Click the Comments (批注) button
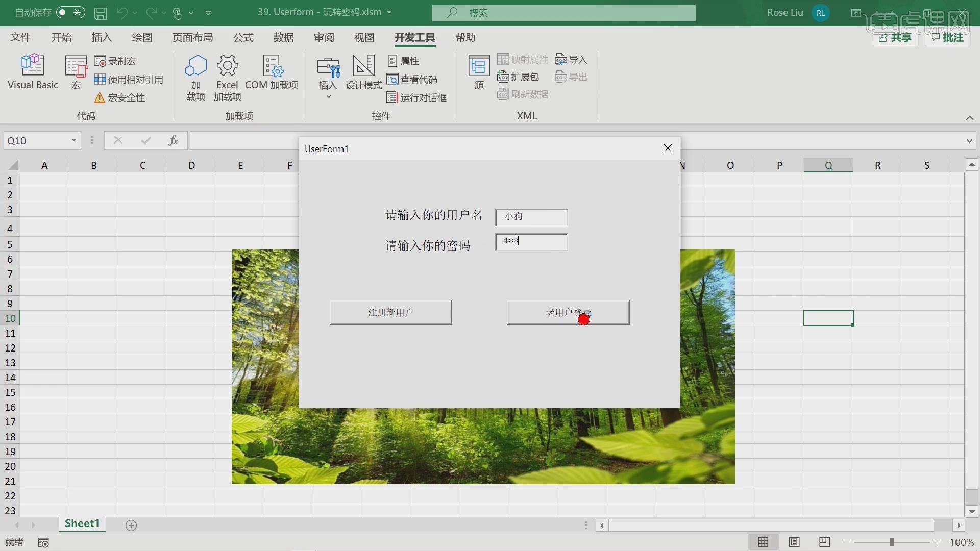Image resolution: width=980 pixels, height=551 pixels. click(947, 38)
